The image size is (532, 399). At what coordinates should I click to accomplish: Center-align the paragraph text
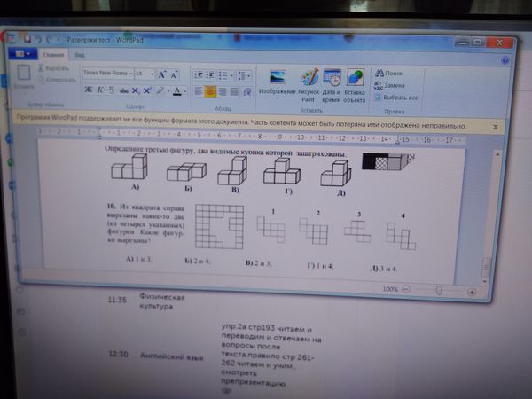pos(211,91)
